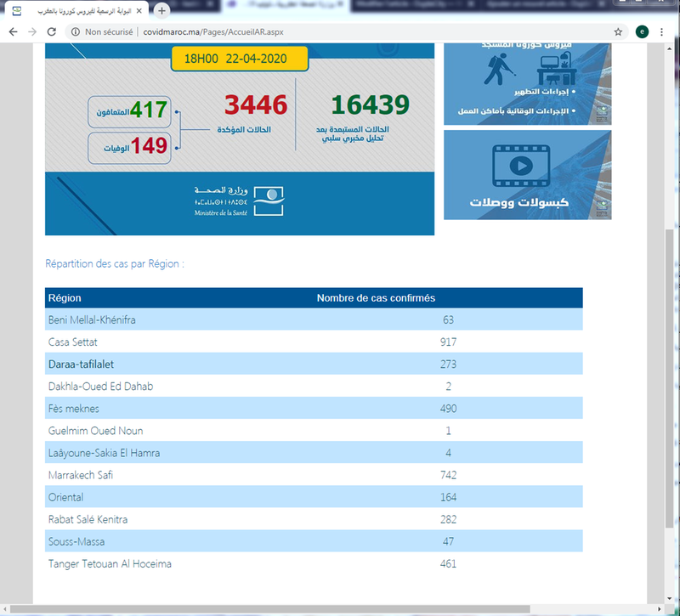680x616 pixels.
Task: Click the browser back arrow
Action: point(13,31)
